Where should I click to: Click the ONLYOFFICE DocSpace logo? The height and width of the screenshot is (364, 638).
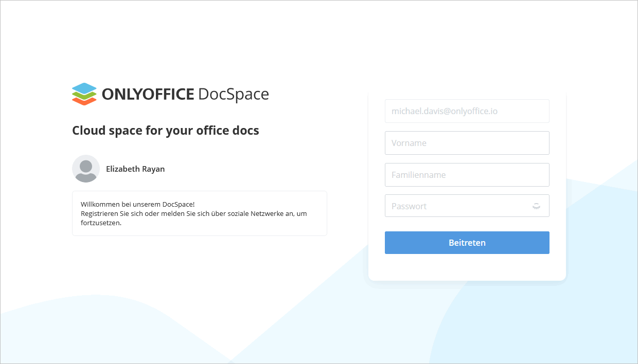tap(170, 94)
